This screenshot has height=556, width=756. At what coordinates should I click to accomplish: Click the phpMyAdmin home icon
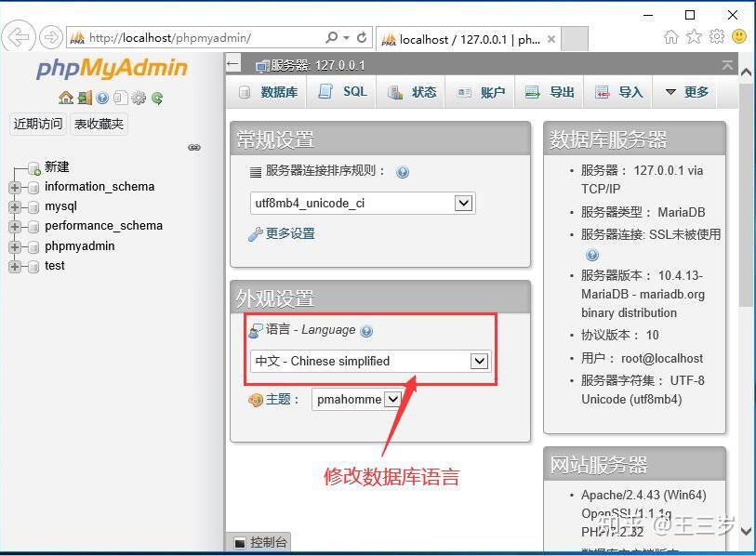[66, 98]
